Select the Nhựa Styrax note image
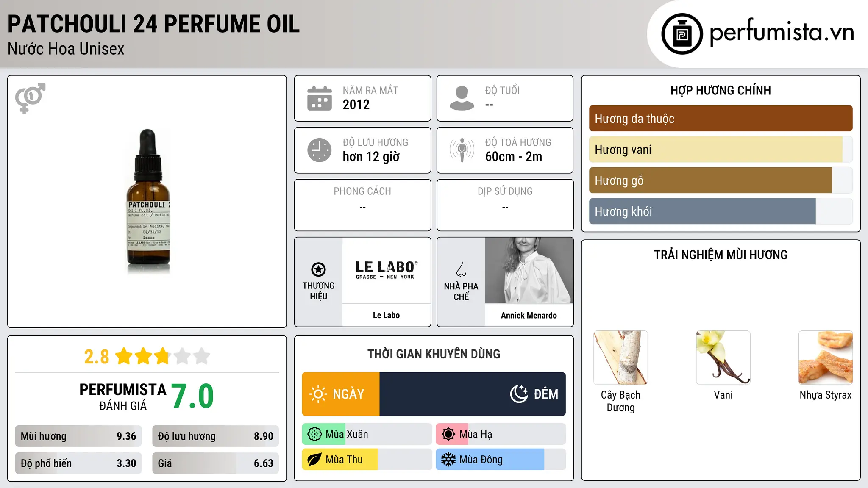This screenshot has height=488, width=868. [826, 358]
